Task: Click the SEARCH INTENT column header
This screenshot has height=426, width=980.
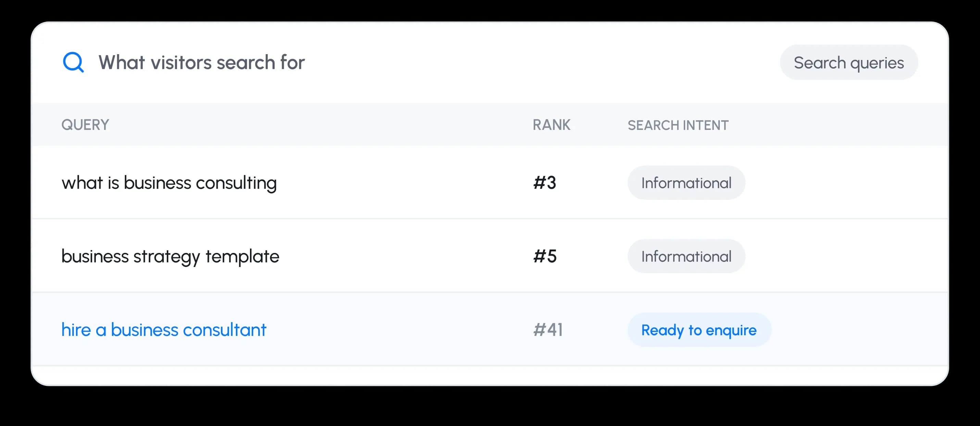Action: click(678, 125)
